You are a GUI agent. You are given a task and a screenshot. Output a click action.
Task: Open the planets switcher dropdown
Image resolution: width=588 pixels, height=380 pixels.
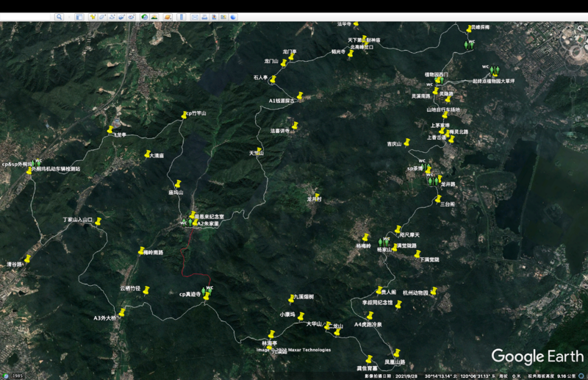tap(168, 17)
